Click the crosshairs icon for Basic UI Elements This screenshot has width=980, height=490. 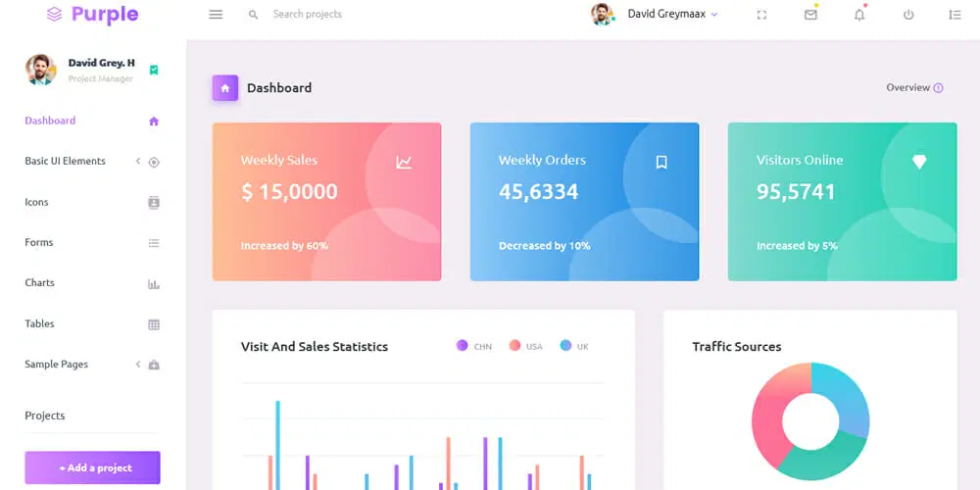(154, 163)
